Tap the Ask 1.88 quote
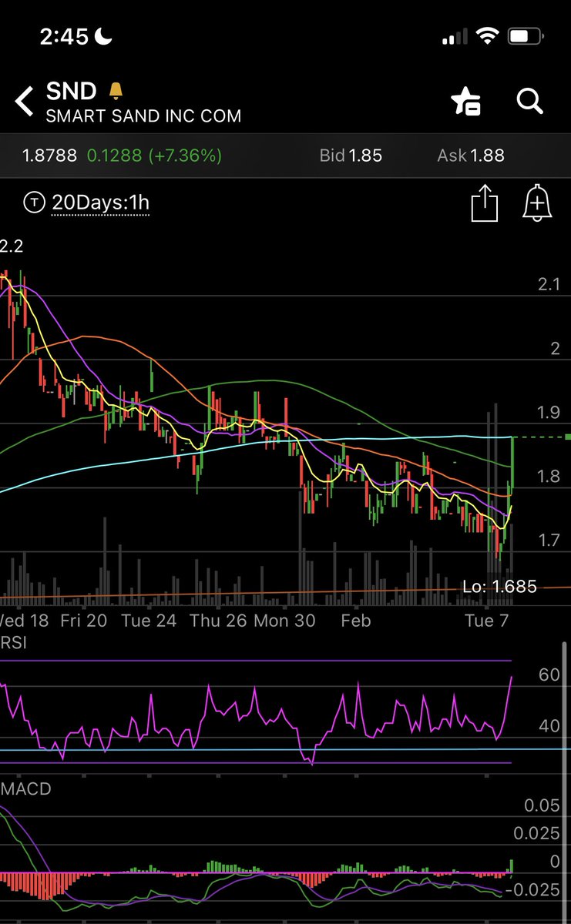The width and height of the screenshot is (571, 924). point(471,156)
